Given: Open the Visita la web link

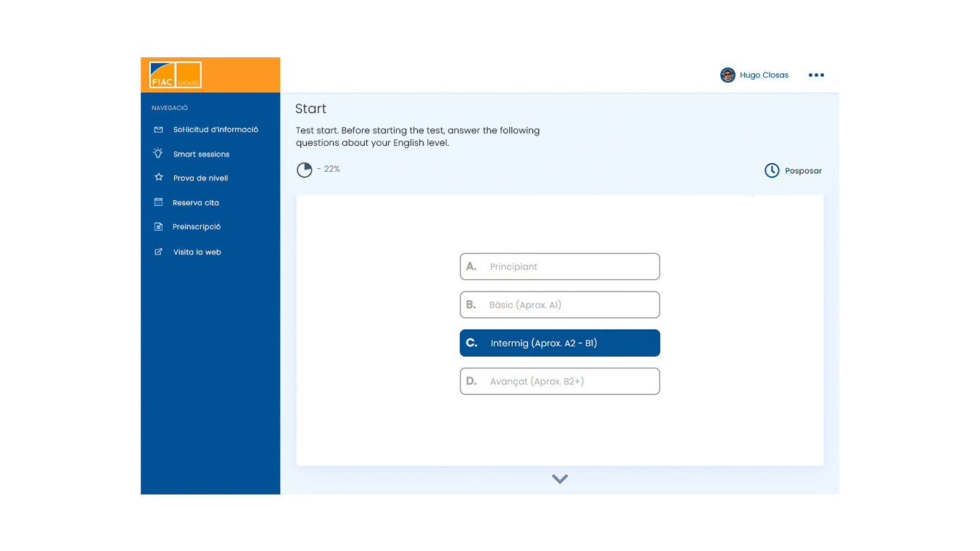Looking at the screenshot, I should (x=197, y=252).
